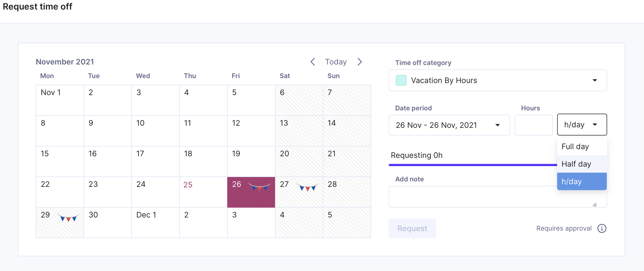The width and height of the screenshot is (644, 271).
Task: Click the November 2021 month heading
Action: point(65,62)
